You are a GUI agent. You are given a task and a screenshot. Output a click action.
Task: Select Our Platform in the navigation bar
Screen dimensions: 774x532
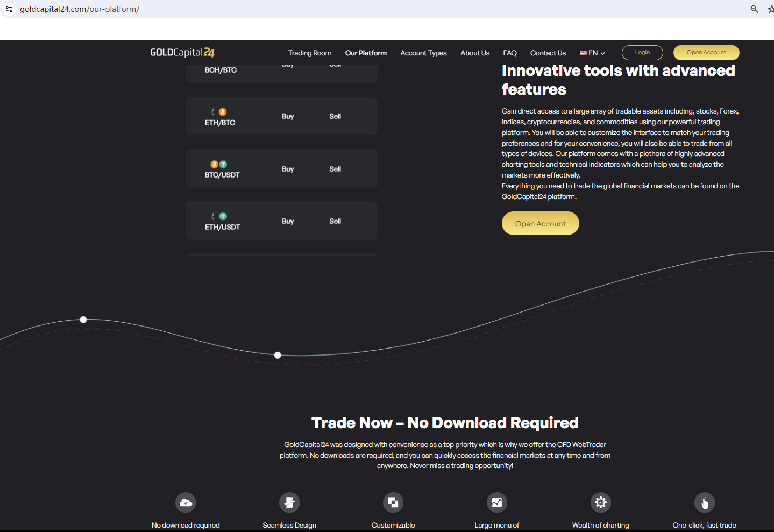366,53
